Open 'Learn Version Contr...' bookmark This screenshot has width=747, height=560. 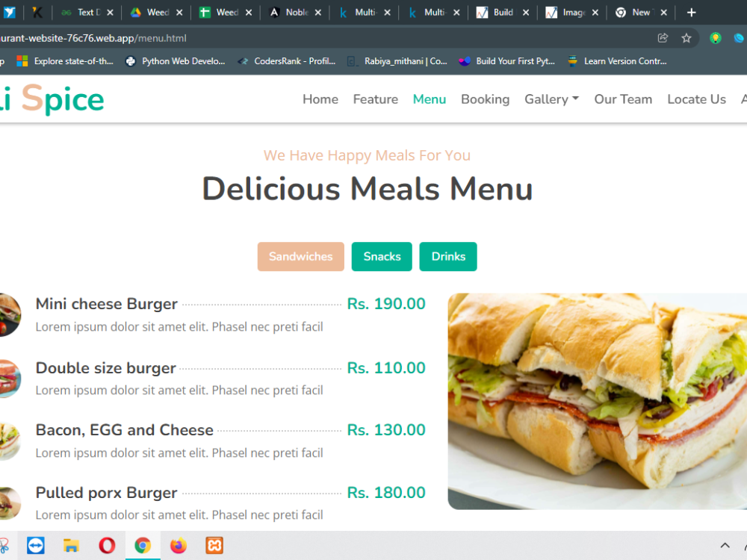[x=617, y=61]
